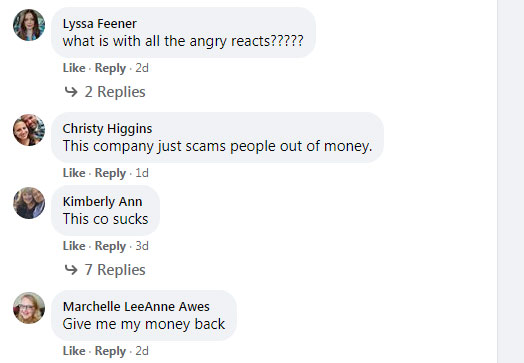The height and width of the screenshot is (363, 524).
Task: Click the reply arrow icon beside 2 Replies
Action: (x=71, y=91)
